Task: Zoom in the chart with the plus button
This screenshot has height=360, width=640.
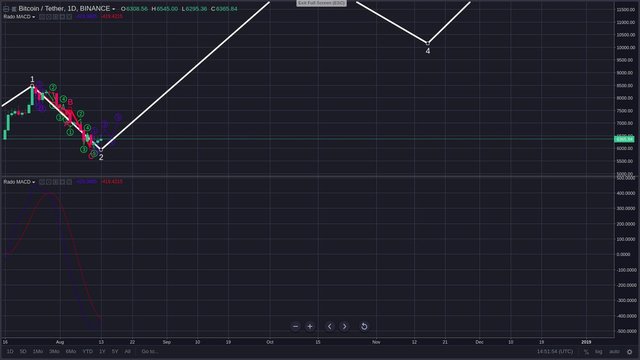Action: point(310,326)
